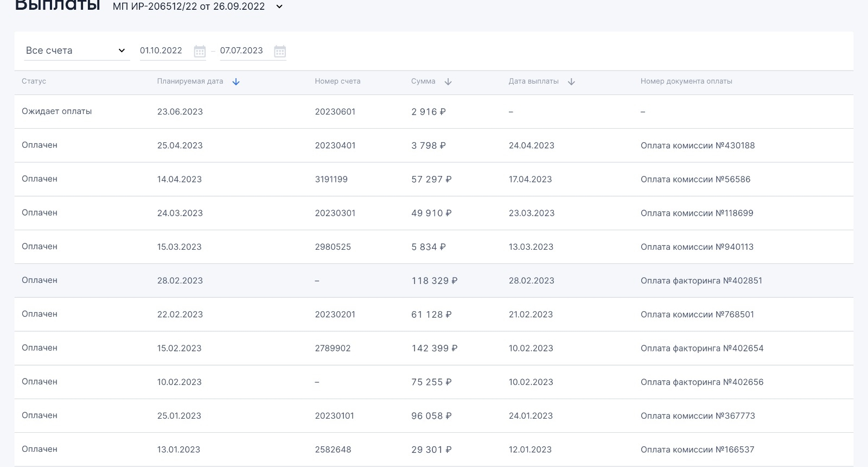Select row with sum 142 399 ₽

coord(434,349)
